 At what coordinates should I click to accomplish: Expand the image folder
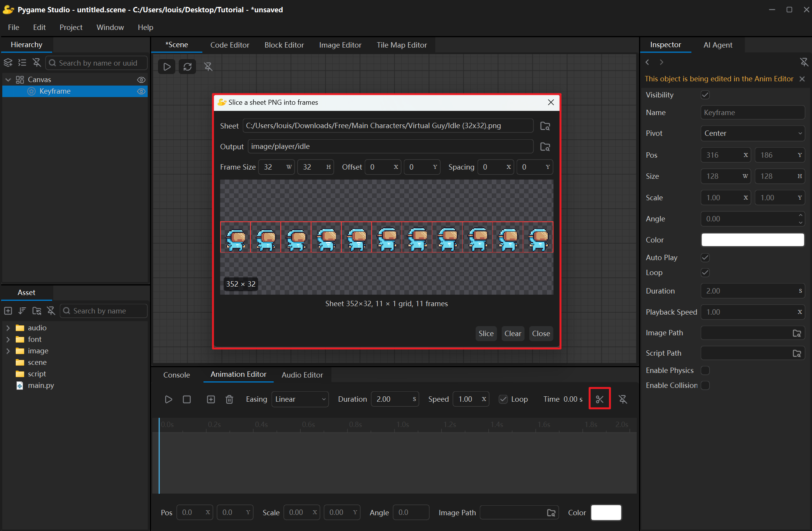click(8, 351)
